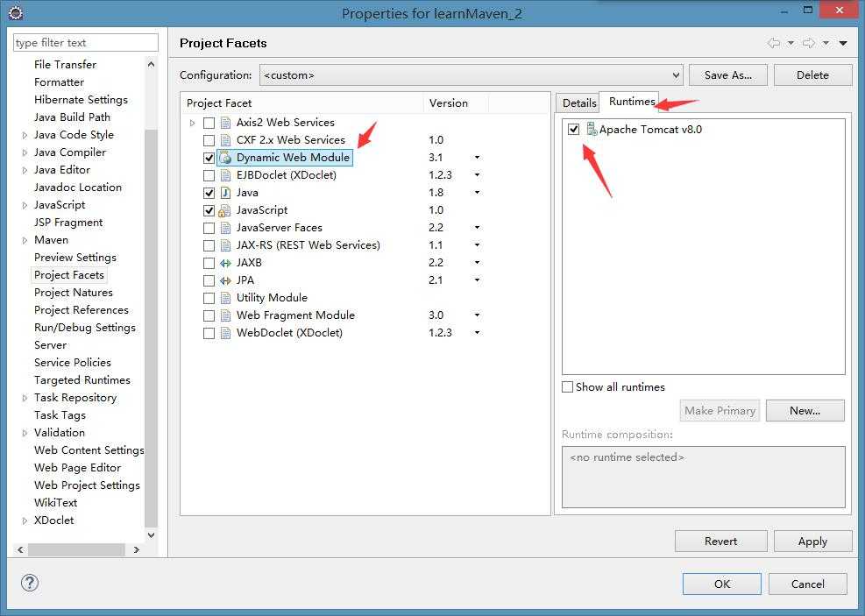The width and height of the screenshot is (865, 616).
Task: Check the CXF 2.x Web Services checkbox
Action: click(209, 140)
